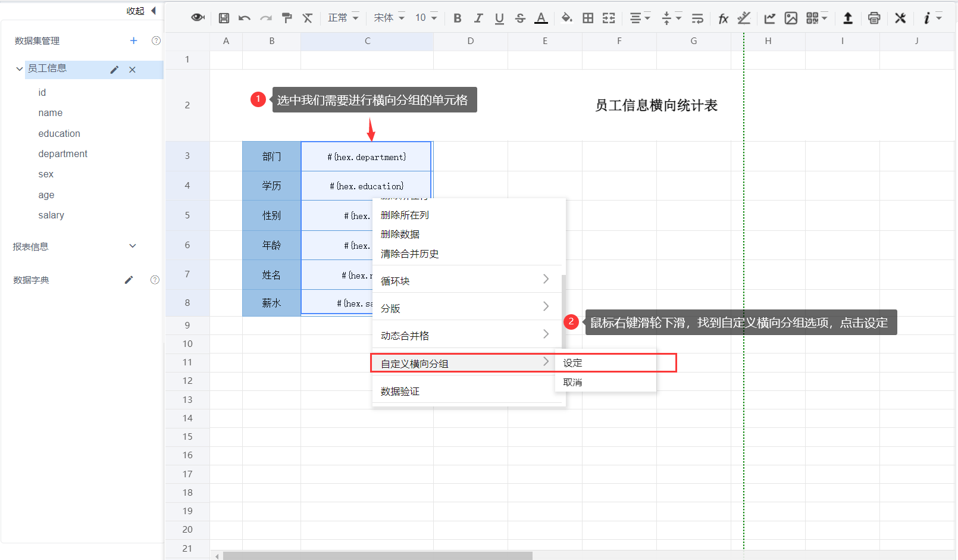This screenshot has width=958, height=560.
Task: Open the function fx icon
Action: pos(723,18)
